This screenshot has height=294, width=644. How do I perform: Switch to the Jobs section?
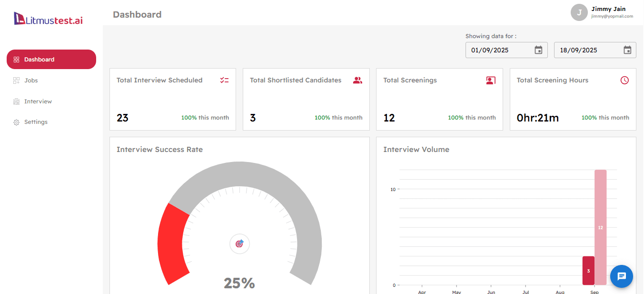click(x=31, y=80)
